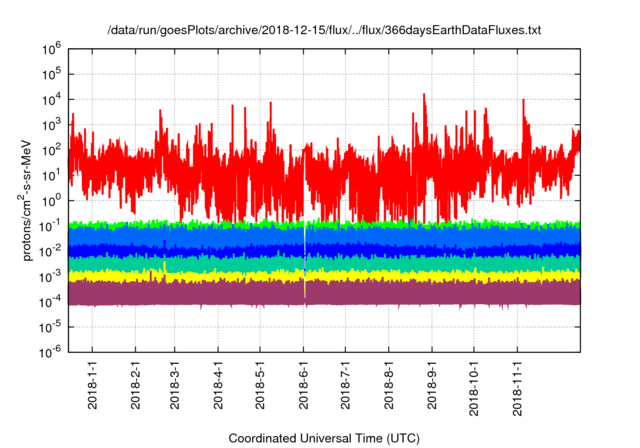The image size is (640, 448).
Task: Click the purple flux band at the bottom
Action: click(x=324, y=293)
